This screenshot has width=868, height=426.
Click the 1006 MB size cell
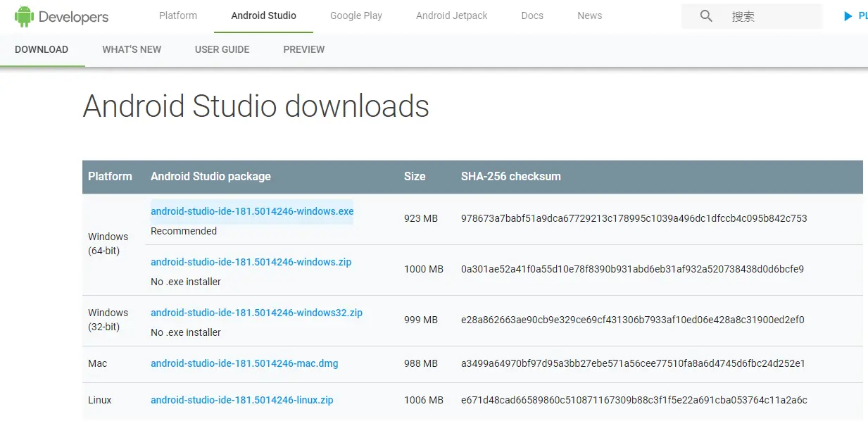pos(424,400)
